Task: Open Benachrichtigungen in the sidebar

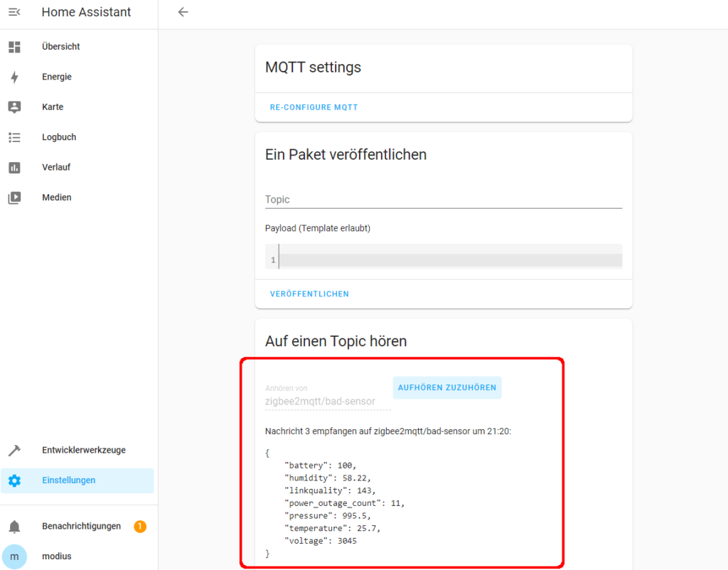Action: click(x=77, y=527)
